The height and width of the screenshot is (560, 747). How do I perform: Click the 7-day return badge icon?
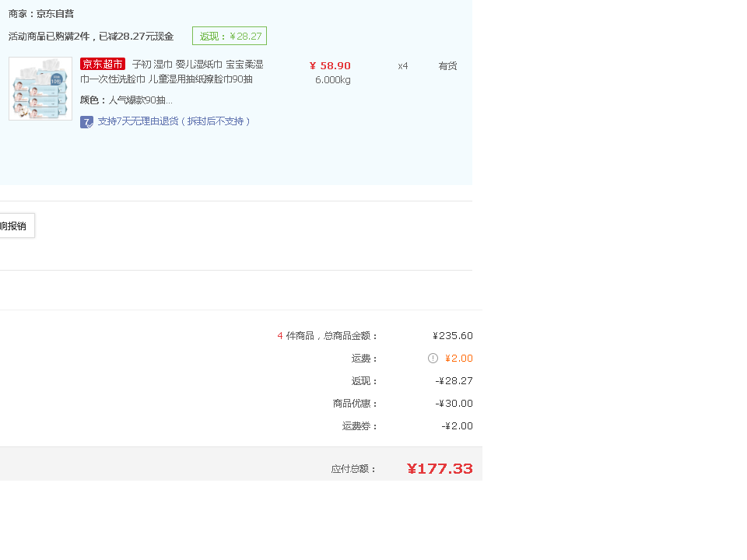point(86,122)
